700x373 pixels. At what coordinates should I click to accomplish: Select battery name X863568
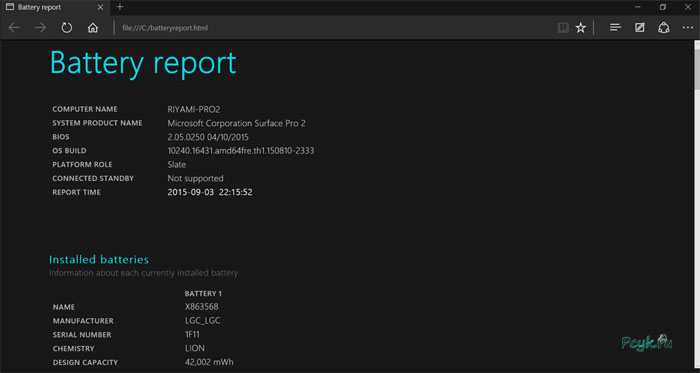[202, 307]
